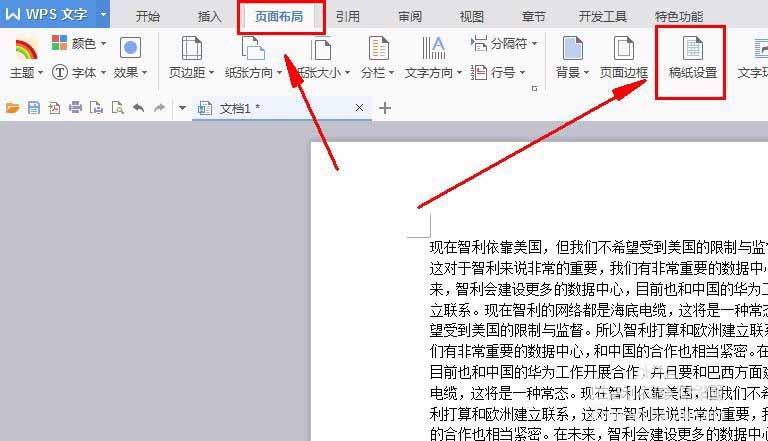Expand the 主题 dropdown arrow

tap(41, 73)
